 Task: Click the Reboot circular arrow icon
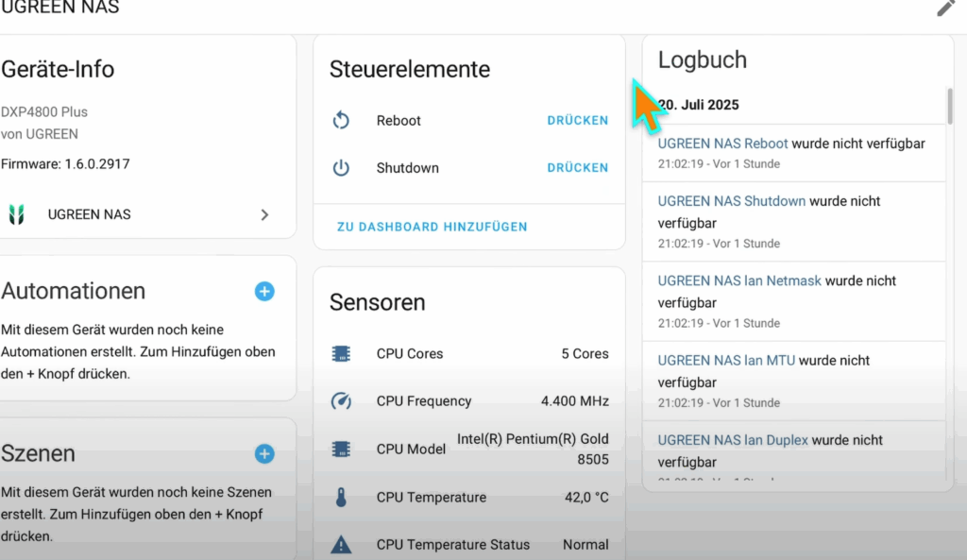pyautogui.click(x=341, y=120)
